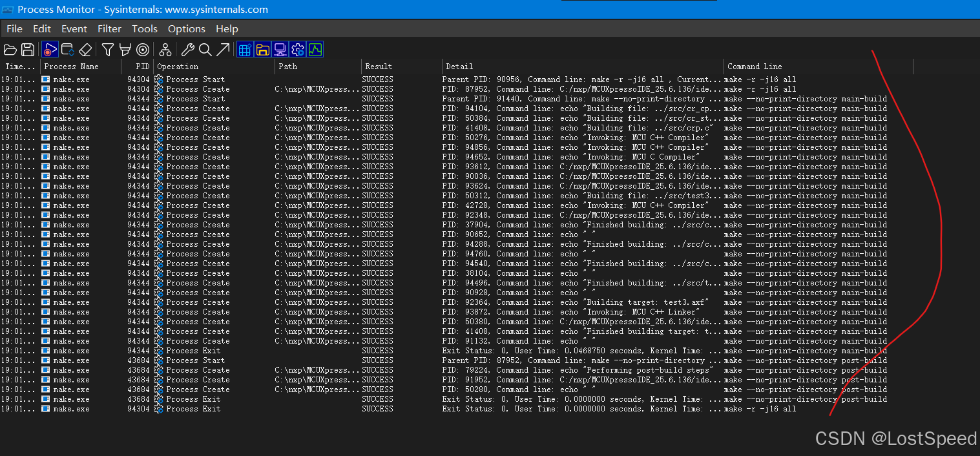980x456 pixels.
Task: Toggle Show Profiling Events icon
Action: click(315, 50)
